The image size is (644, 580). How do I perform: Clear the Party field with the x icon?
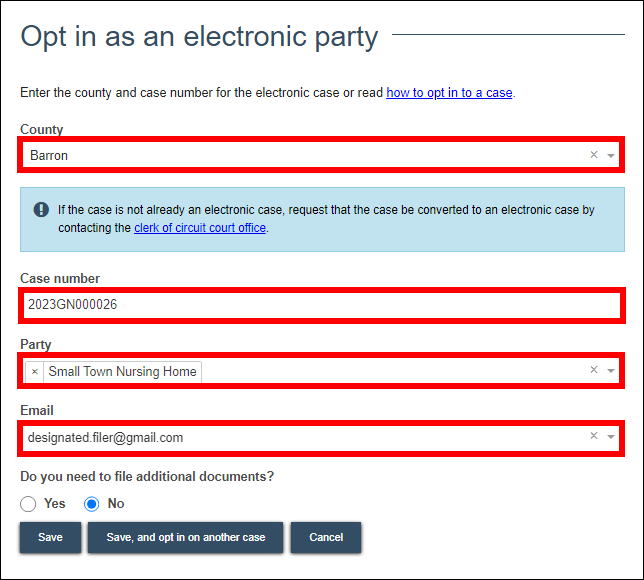click(593, 370)
